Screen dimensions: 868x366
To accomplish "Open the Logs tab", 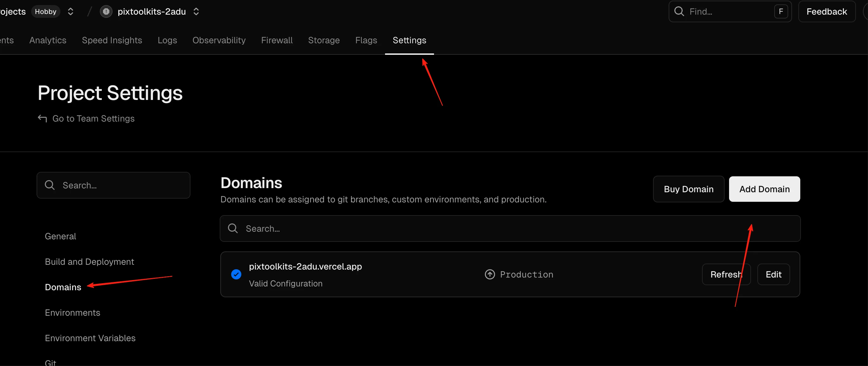I will coord(167,40).
